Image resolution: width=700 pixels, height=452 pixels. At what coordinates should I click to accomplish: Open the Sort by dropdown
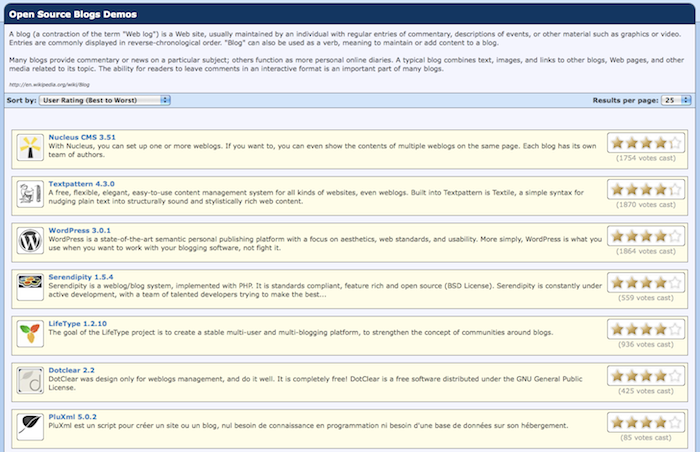point(105,100)
